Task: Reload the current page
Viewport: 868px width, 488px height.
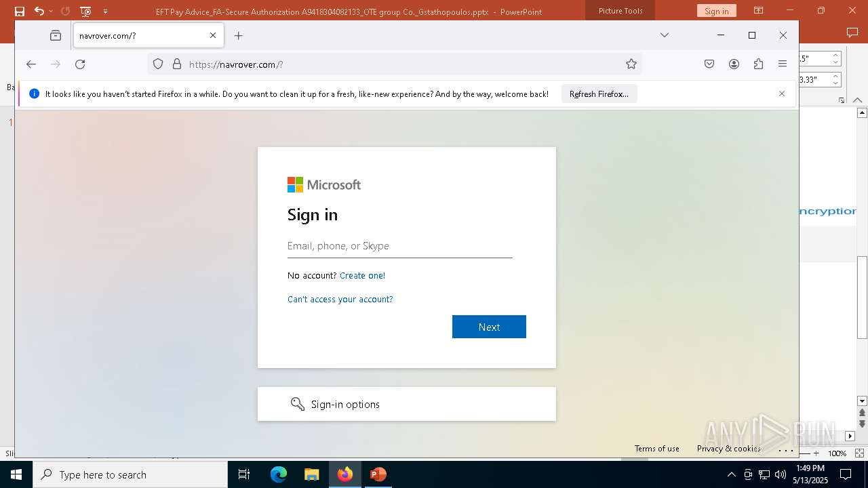Action: (x=80, y=64)
